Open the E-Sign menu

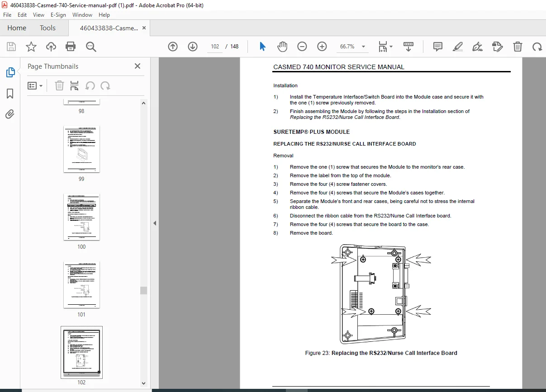pyautogui.click(x=58, y=15)
